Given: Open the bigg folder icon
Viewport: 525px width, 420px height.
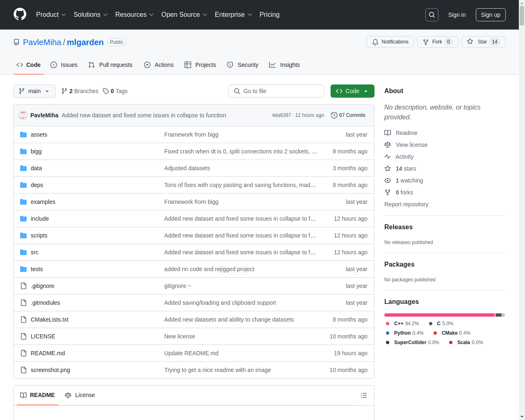Looking at the screenshot, I should (x=23, y=151).
